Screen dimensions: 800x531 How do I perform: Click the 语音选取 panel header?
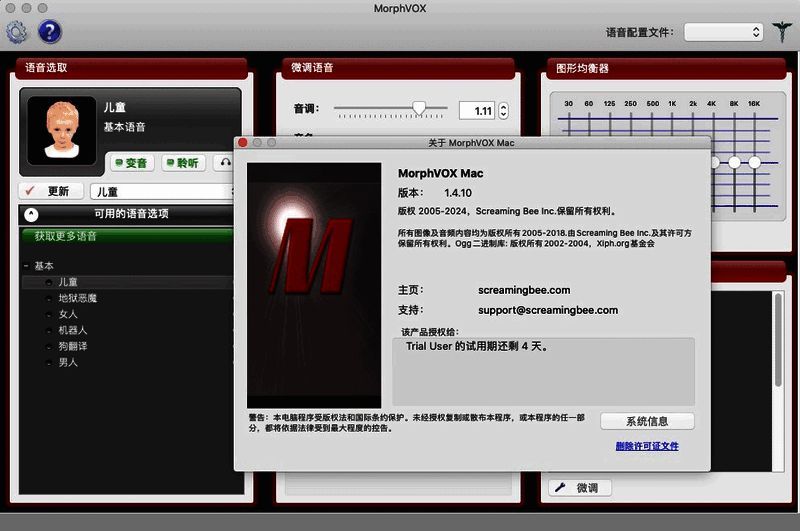[131, 68]
